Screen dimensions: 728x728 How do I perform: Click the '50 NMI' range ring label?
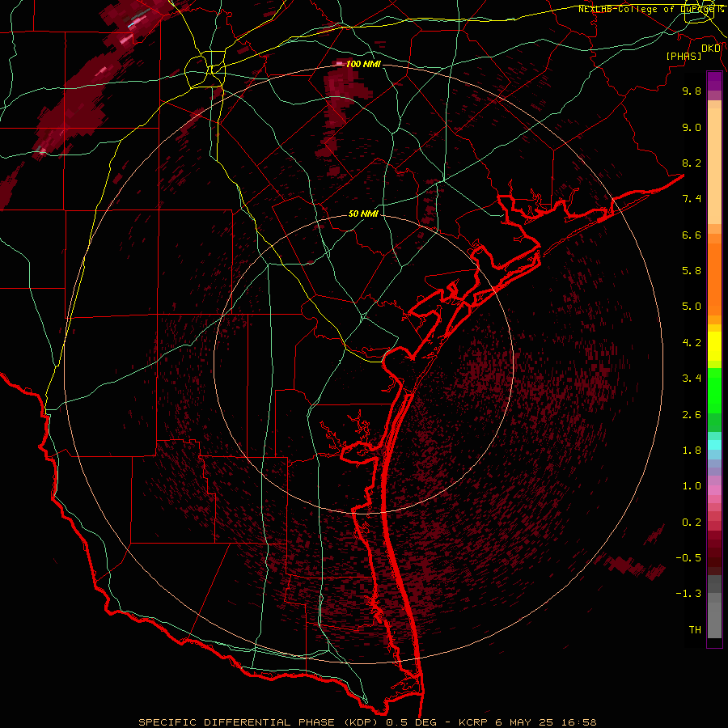point(363,214)
